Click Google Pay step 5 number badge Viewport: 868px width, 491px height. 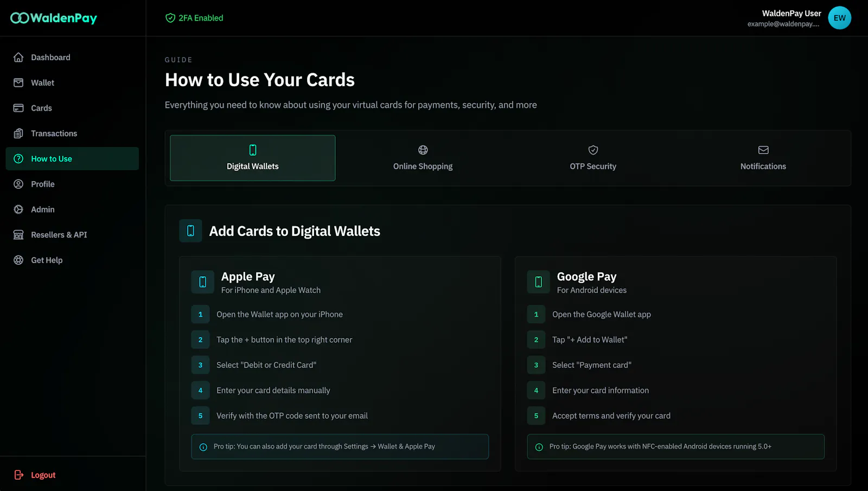536,416
